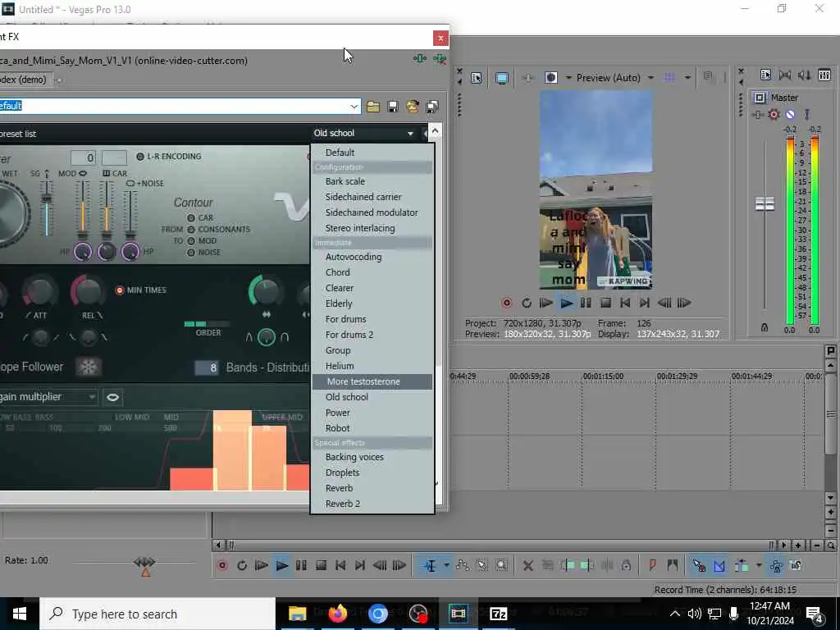Select the Selection Edit tool
Image resolution: width=840 pixels, height=630 pixels.
click(482, 565)
